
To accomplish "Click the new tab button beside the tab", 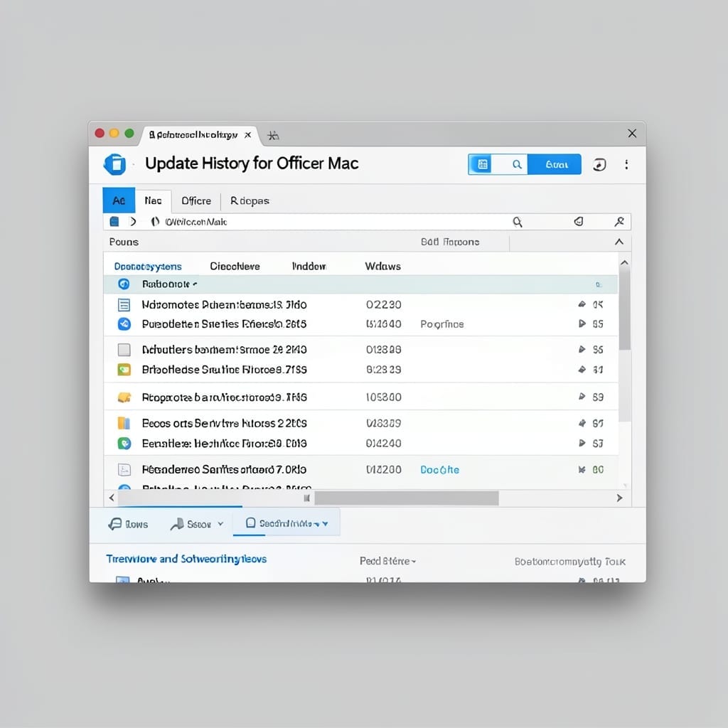I will [x=273, y=136].
